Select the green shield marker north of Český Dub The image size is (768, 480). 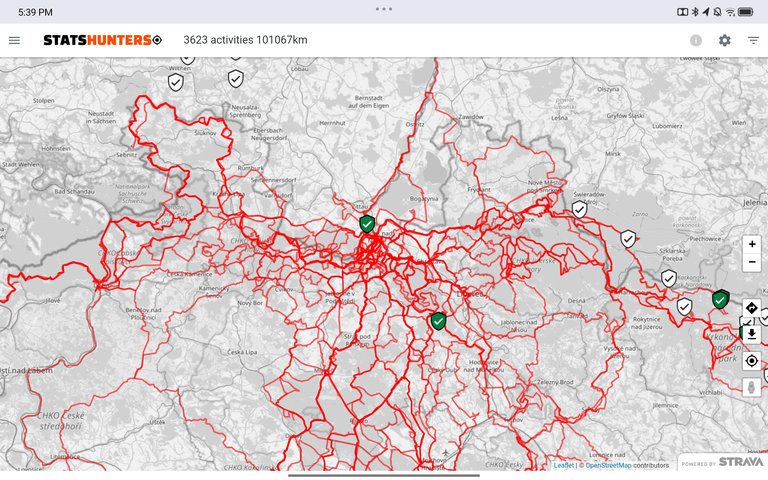438,321
